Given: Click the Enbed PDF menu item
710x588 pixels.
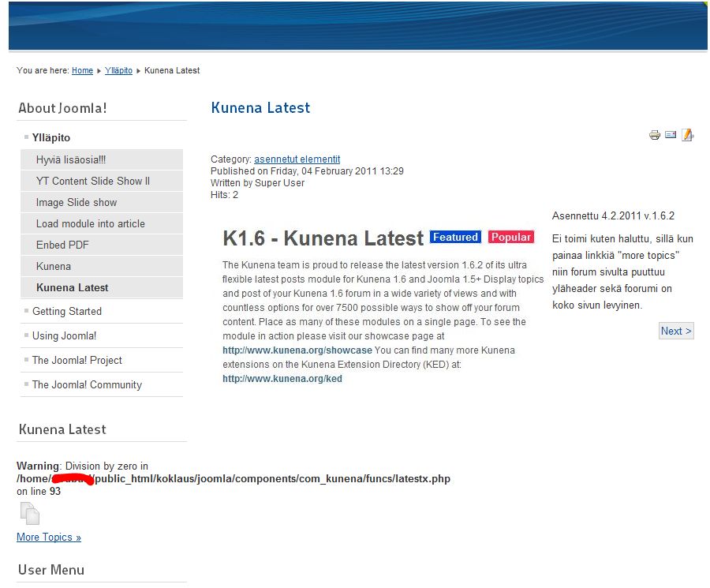Looking at the screenshot, I should tap(62, 245).
